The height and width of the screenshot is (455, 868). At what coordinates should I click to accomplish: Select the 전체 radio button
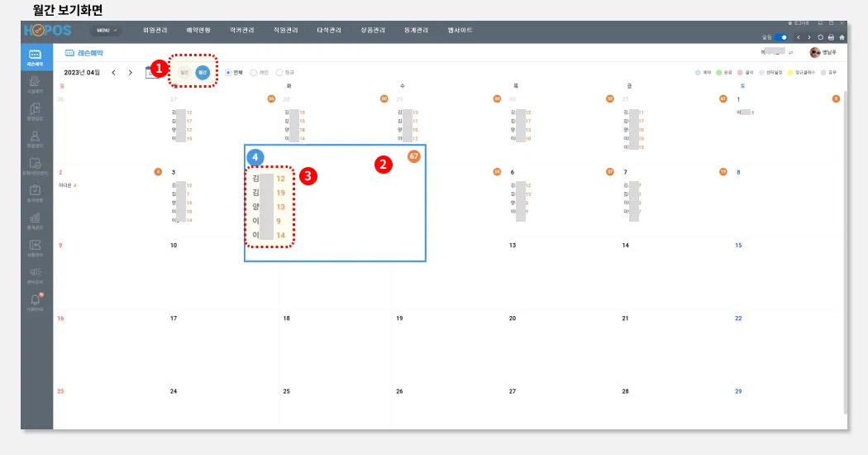(x=228, y=73)
